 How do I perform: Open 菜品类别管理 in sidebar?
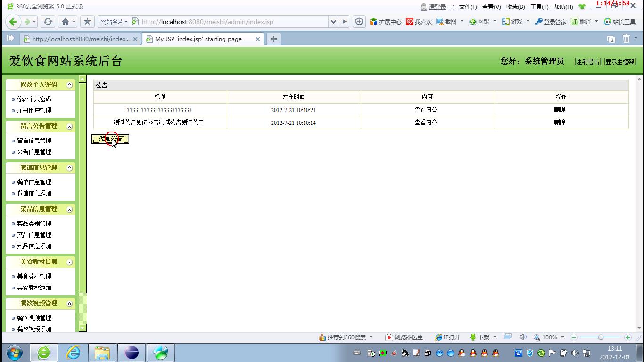click(x=34, y=223)
